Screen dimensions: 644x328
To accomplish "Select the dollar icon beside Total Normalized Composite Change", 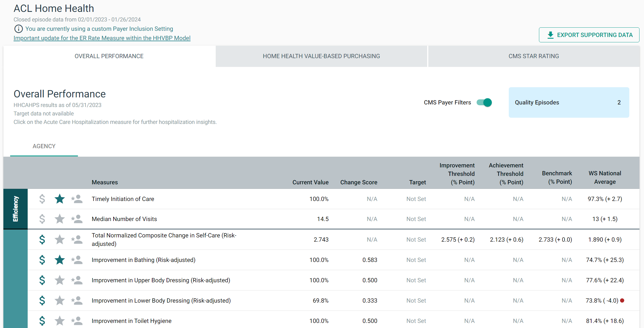I will (x=42, y=239).
